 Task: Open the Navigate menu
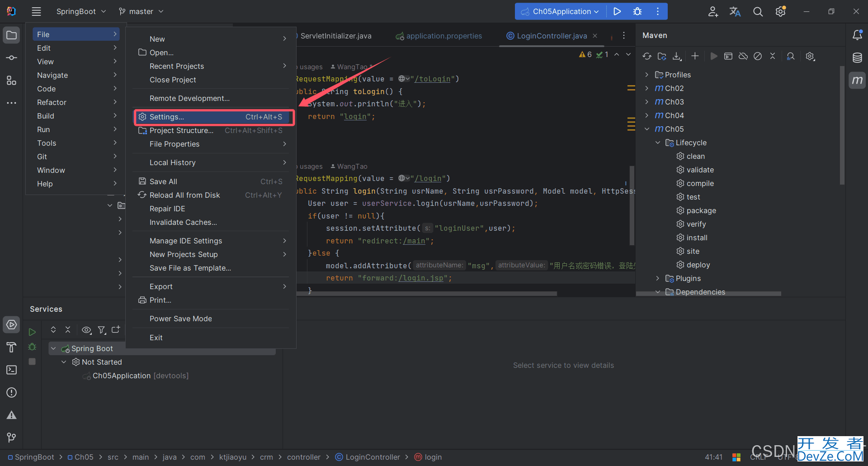(76, 75)
